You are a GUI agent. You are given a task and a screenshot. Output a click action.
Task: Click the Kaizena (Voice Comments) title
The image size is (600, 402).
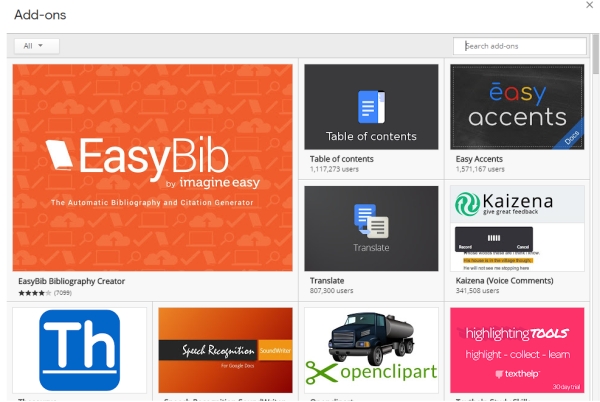tap(504, 280)
